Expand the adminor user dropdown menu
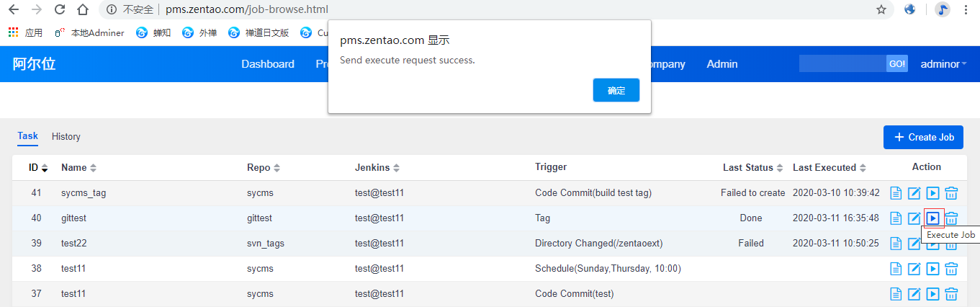This screenshot has width=980, height=307. coord(943,64)
